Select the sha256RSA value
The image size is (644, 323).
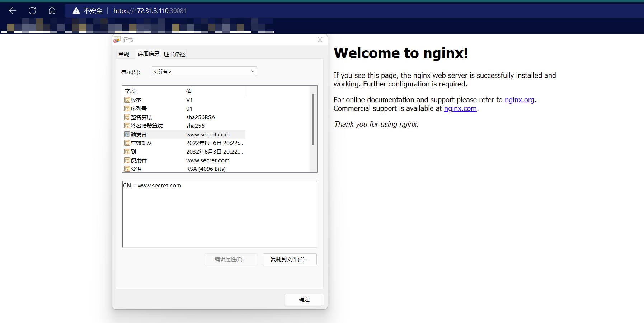pos(201,117)
